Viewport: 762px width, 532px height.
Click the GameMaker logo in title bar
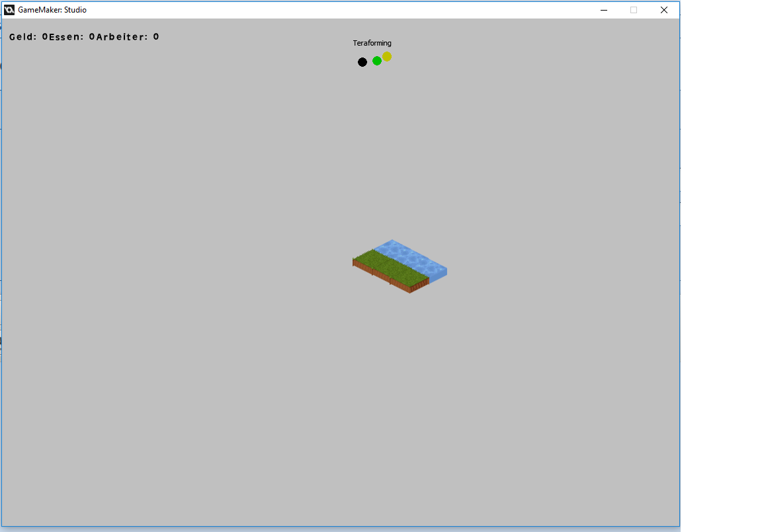tap(9, 10)
